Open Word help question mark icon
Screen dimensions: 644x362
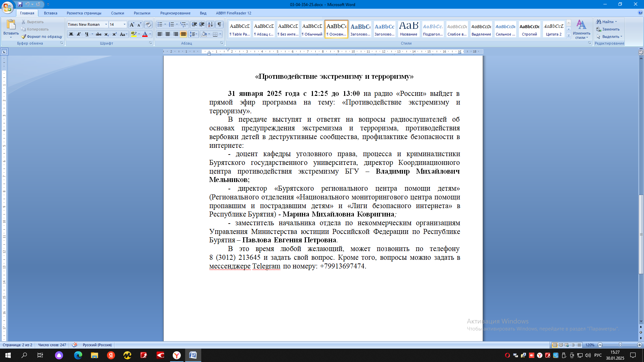click(640, 13)
